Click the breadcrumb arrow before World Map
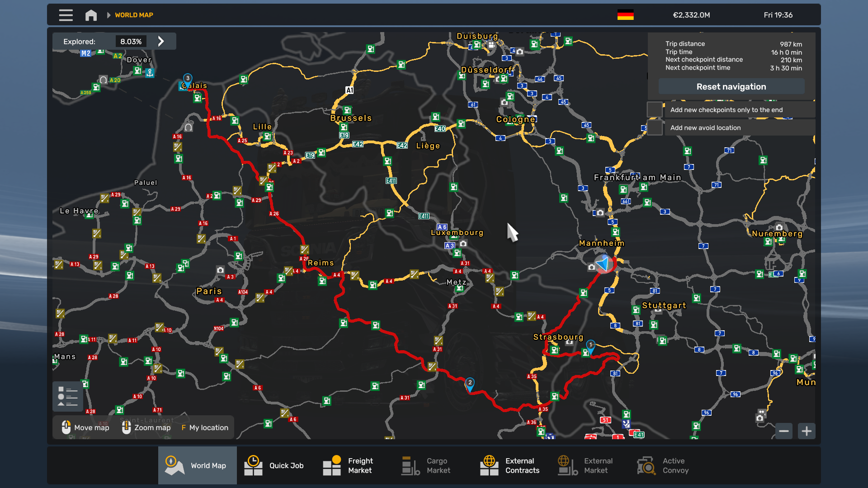The image size is (868, 488). pos(108,15)
